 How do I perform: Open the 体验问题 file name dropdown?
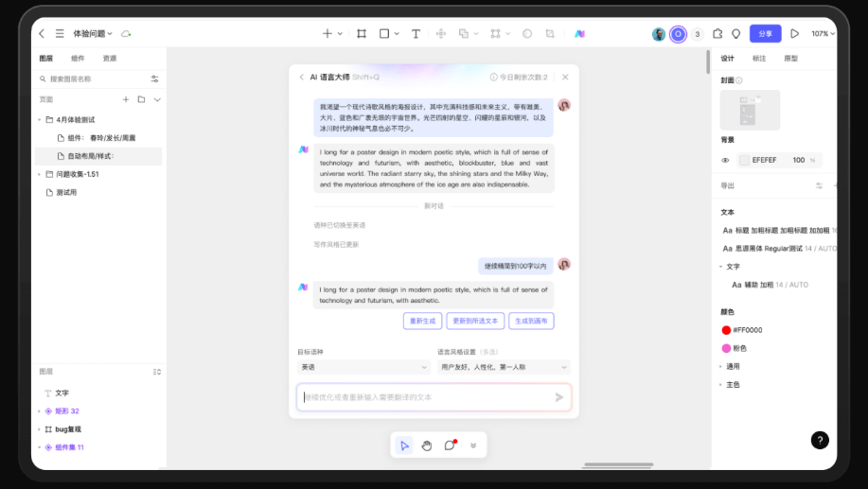[x=93, y=34]
